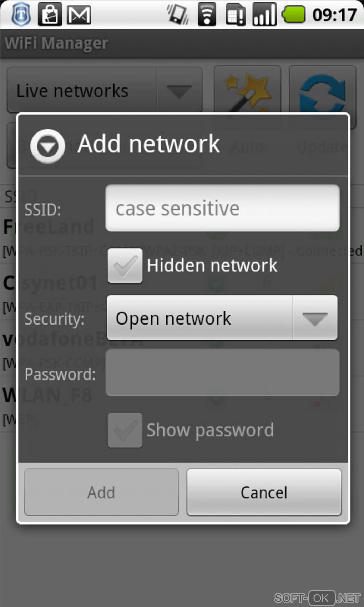Expand the Live networks dropdown
The image size is (364, 607).
(x=105, y=90)
